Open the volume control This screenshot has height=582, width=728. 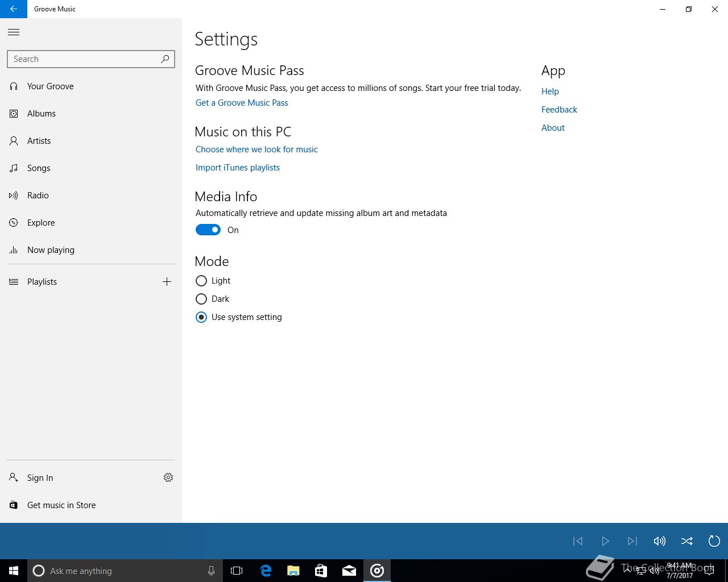pyautogui.click(x=660, y=541)
